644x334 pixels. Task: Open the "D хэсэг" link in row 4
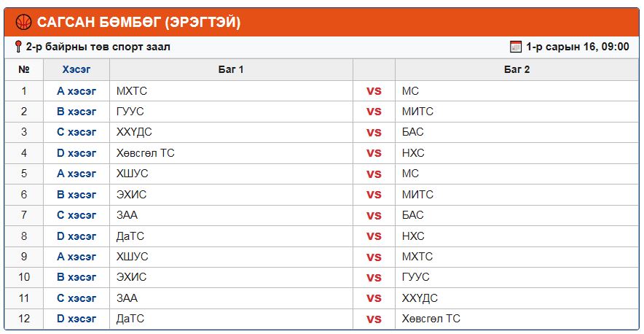pos(76,153)
